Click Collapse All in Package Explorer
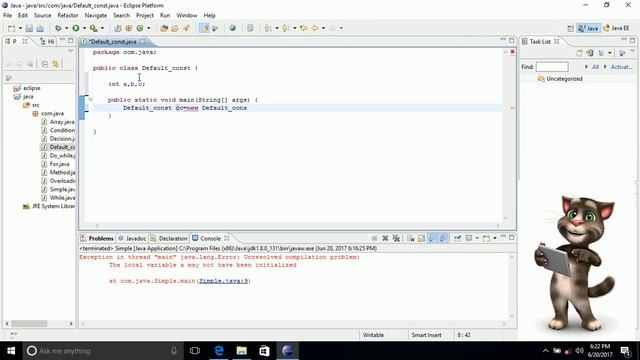Image resolution: width=640 pixels, height=360 pixels. click(x=44, y=64)
